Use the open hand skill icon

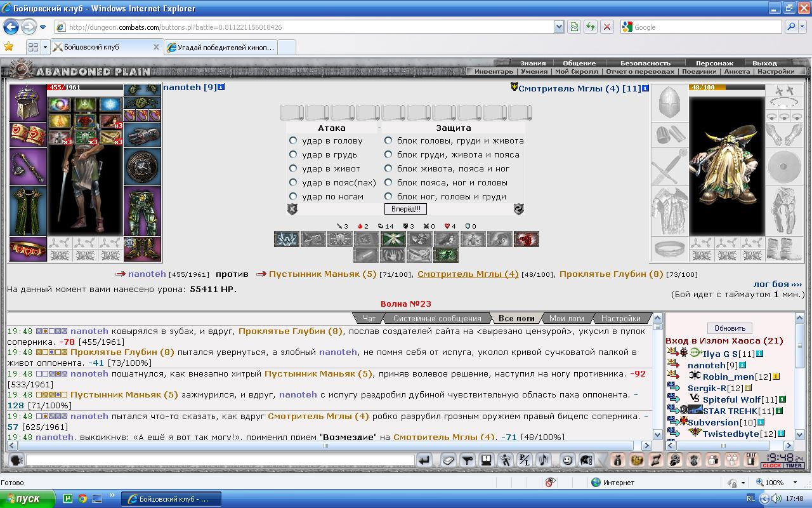pyautogui.click(x=393, y=255)
